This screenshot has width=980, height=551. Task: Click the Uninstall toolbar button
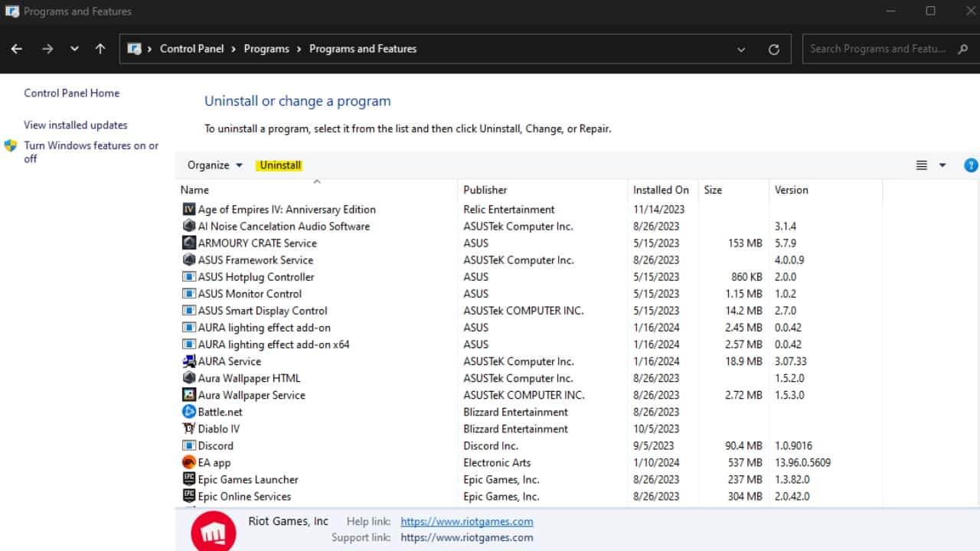[x=280, y=165]
